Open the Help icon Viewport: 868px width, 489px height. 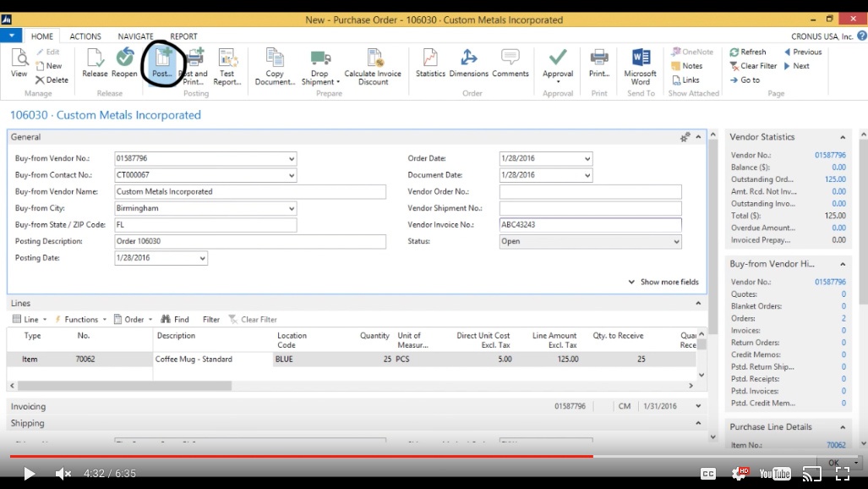(x=862, y=36)
